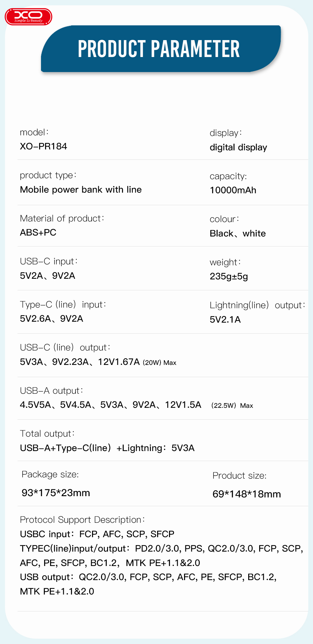Click the ABS+PC material value
The image size is (313, 644).
point(38,233)
